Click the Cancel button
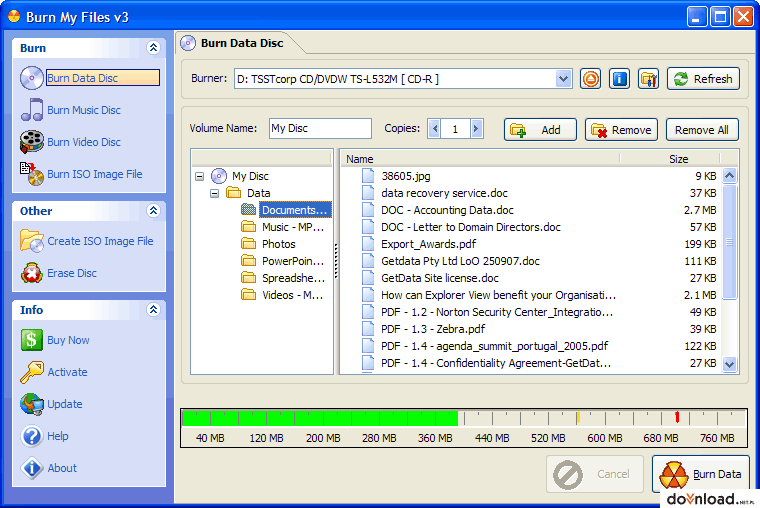The image size is (760, 508). click(x=595, y=475)
